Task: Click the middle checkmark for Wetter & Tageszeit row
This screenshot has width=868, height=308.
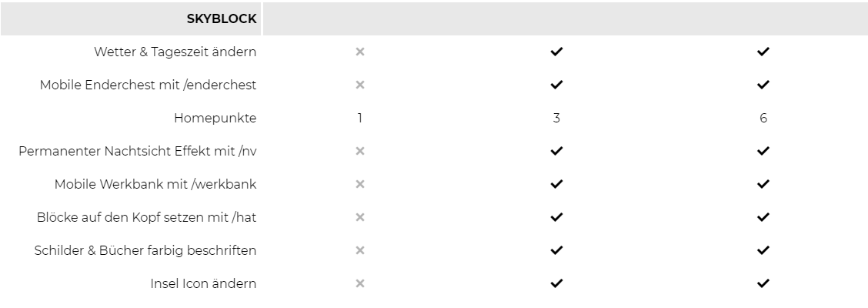Action: point(556,52)
